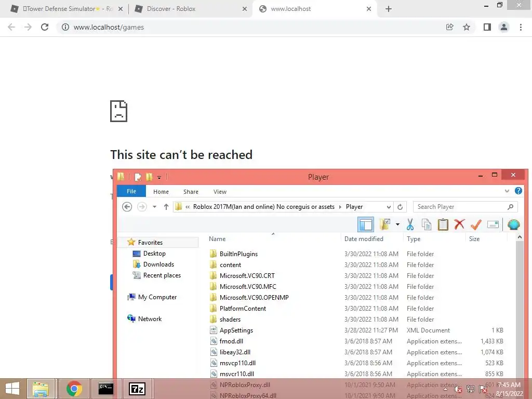Viewport: 532px width, 399px height.
Task: Select Downloads in navigation pane
Action: click(x=158, y=264)
